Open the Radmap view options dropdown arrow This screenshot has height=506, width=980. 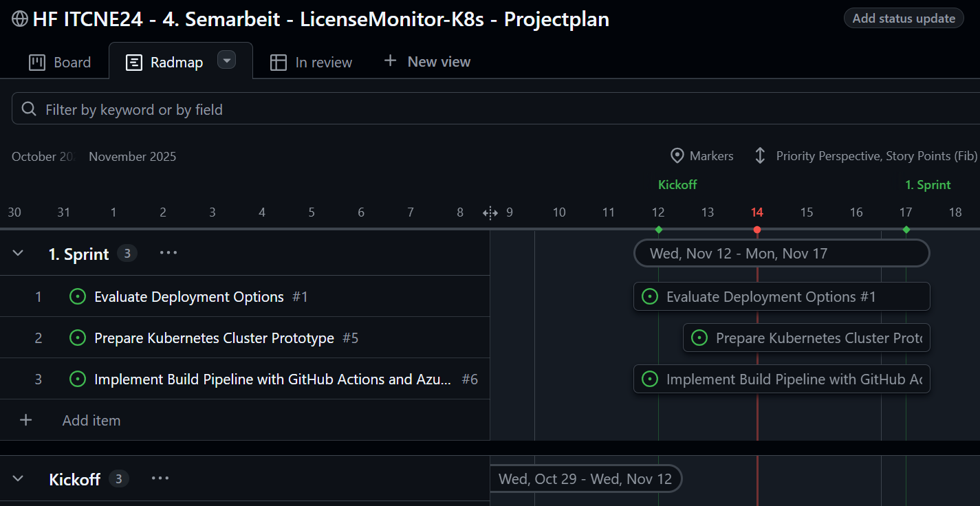click(x=227, y=60)
